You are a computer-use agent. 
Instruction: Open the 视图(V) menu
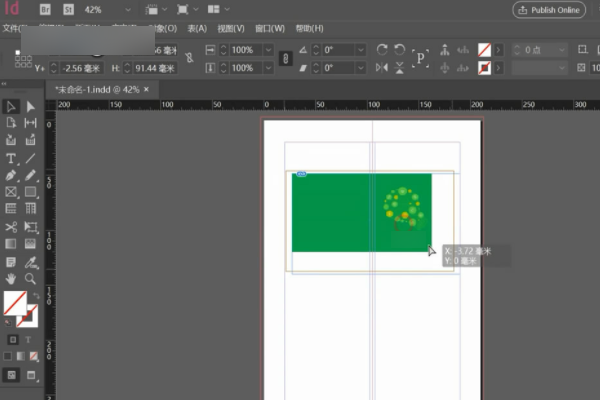tap(230, 29)
